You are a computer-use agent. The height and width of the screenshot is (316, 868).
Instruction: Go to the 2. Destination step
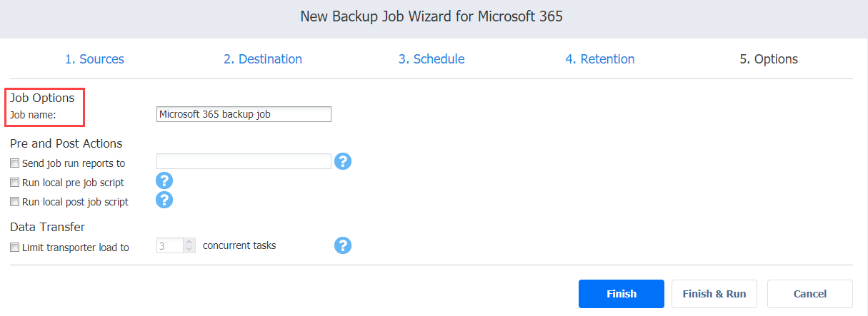(263, 59)
